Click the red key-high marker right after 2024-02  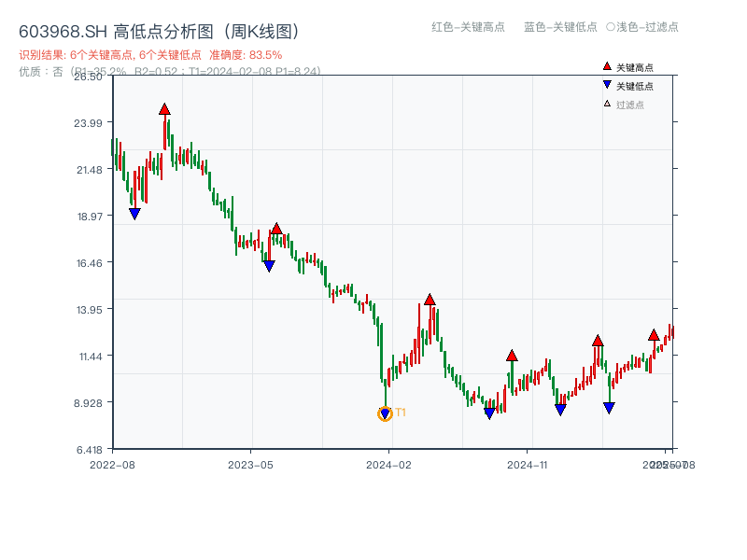click(x=430, y=300)
